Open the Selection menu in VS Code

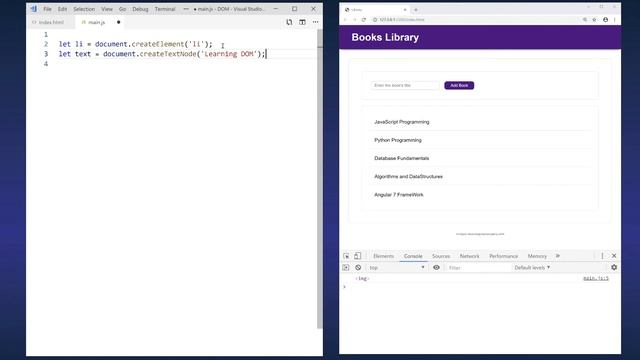84,9
